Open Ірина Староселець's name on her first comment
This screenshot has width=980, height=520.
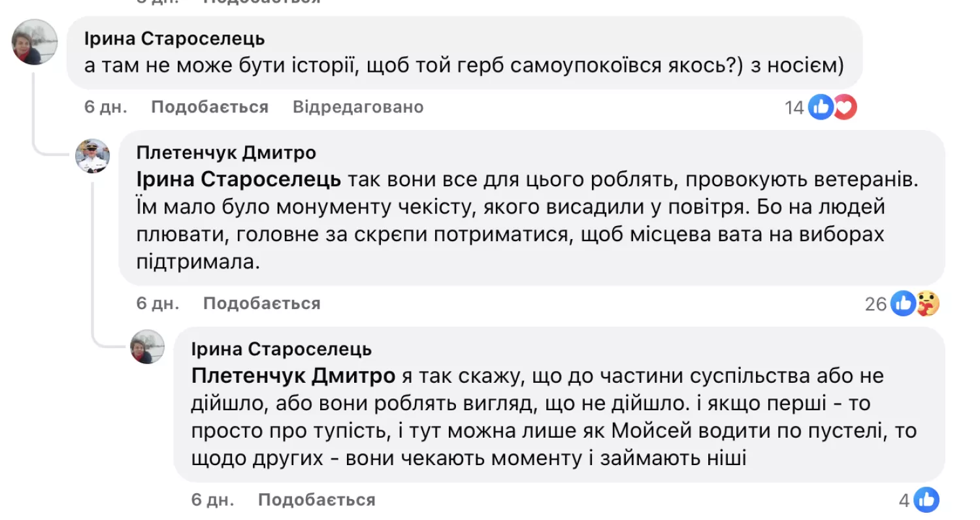point(172,39)
